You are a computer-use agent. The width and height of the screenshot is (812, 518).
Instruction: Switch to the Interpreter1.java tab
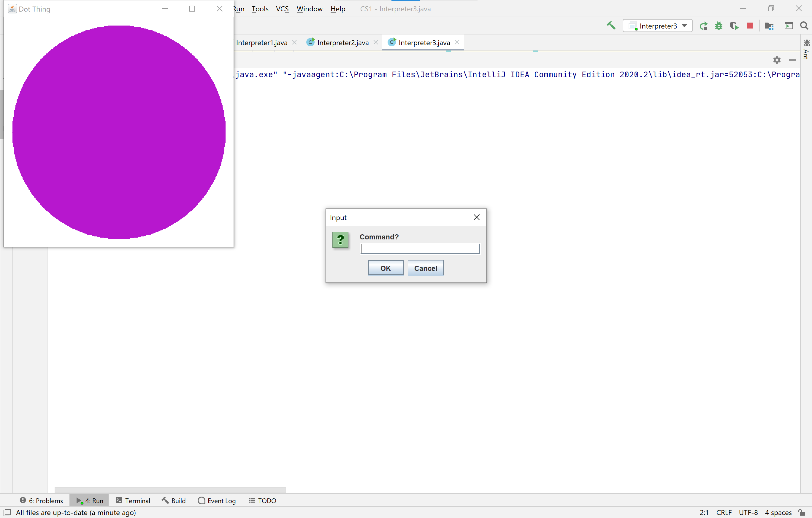pyautogui.click(x=261, y=42)
